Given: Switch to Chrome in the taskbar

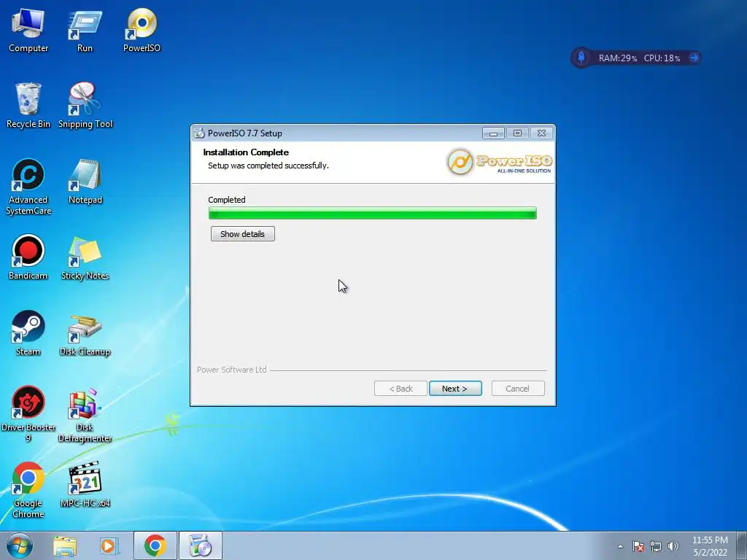Looking at the screenshot, I should (155, 545).
